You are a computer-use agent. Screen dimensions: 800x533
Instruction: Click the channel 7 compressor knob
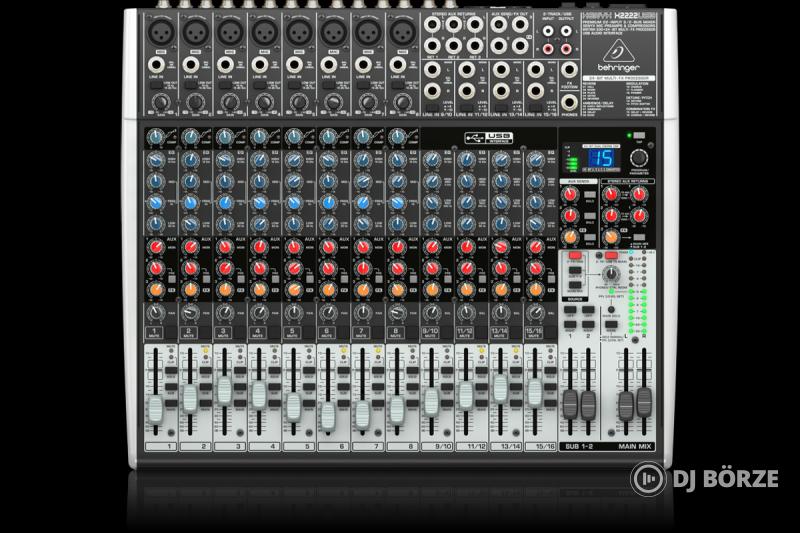(362, 136)
